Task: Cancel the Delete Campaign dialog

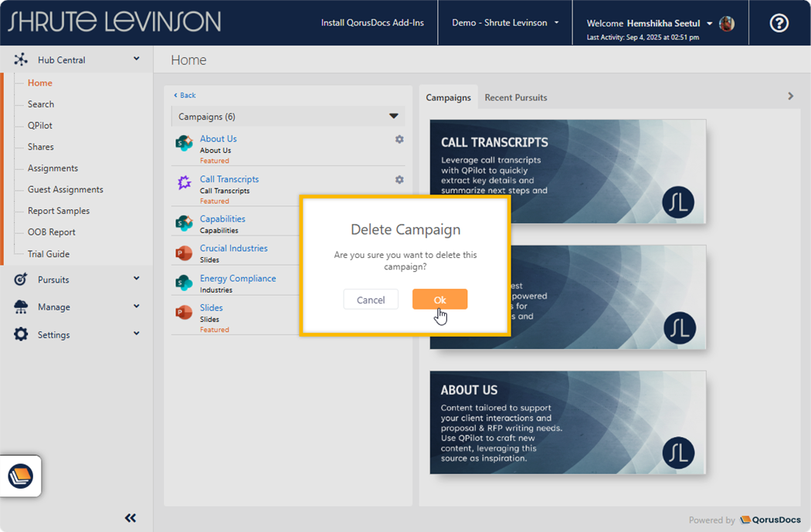Action: click(371, 300)
